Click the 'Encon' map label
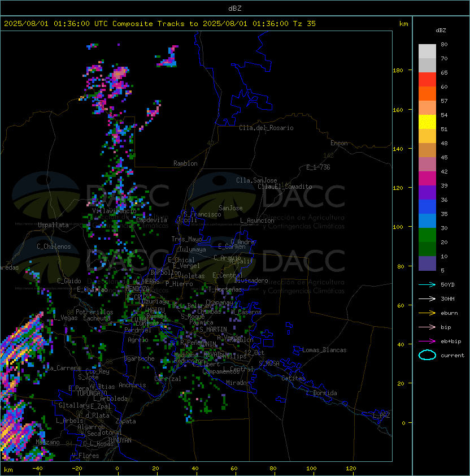Screen dimensions: 470x476 click(x=339, y=143)
